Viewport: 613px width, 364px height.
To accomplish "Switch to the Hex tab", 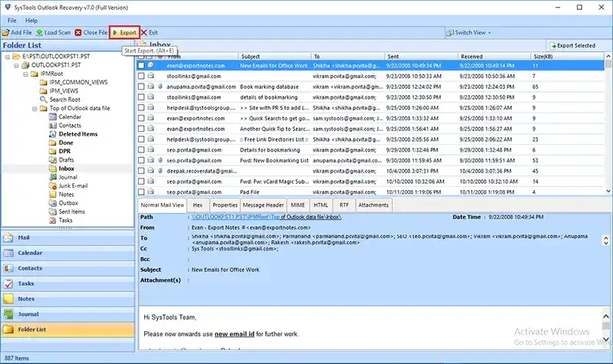I will point(198,205).
